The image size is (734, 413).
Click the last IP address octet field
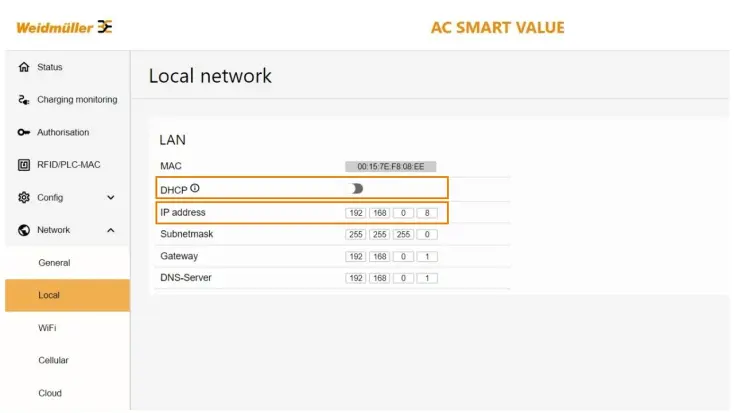pyautogui.click(x=427, y=213)
